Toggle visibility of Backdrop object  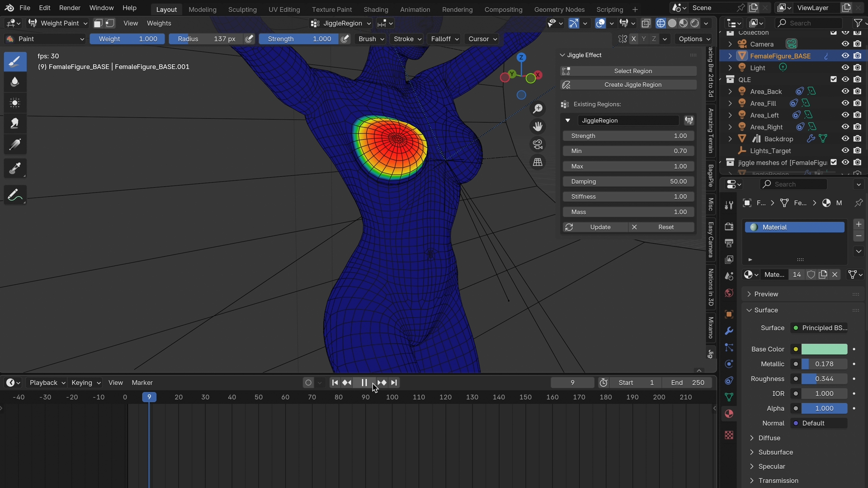tap(845, 139)
